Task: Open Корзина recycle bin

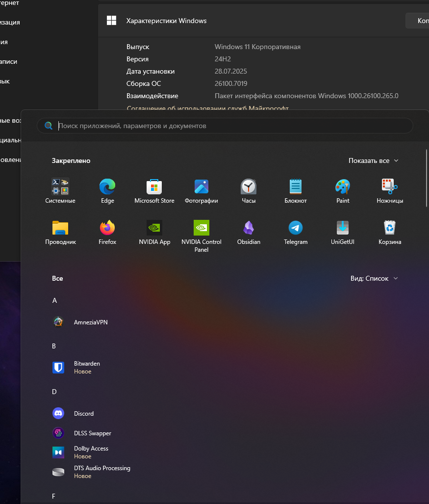Action: click(x=390, y=233)
